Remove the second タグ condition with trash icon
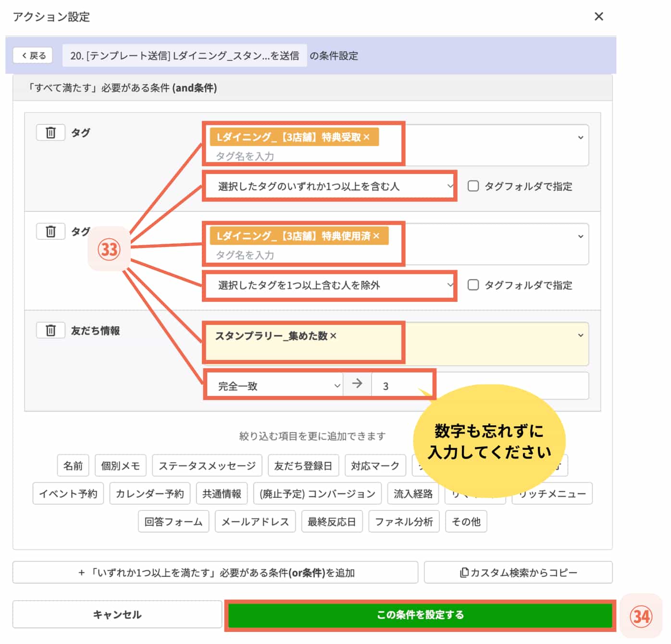 coord(50,231)
